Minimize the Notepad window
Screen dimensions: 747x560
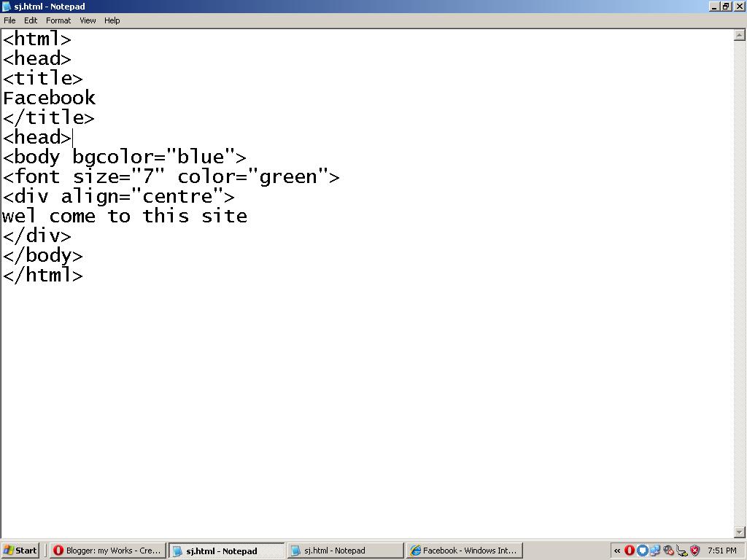[714, 6]
